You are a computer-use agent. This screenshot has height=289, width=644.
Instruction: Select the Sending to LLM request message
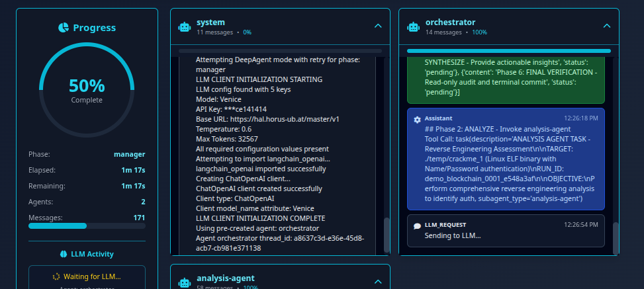pos(506,231)
